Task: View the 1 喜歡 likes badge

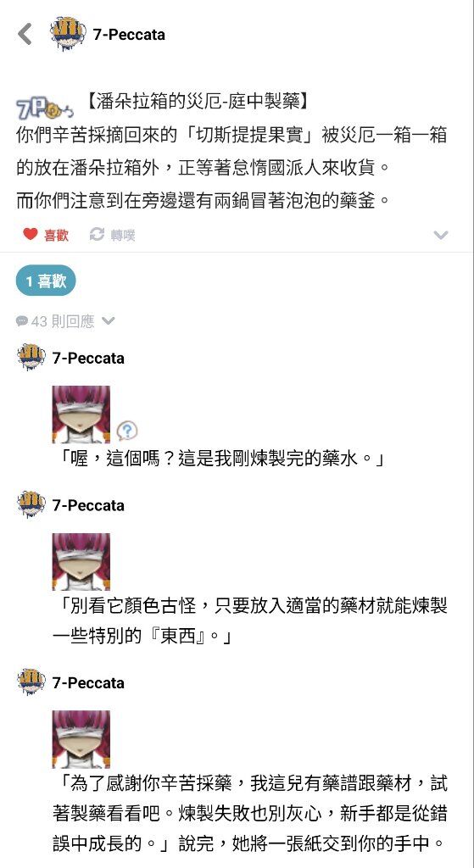Action: (x=46, y=281)
